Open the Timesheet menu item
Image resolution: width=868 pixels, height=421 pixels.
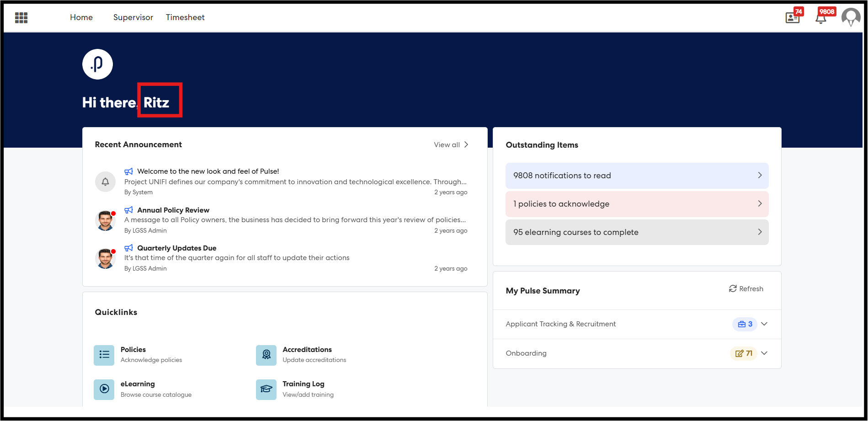pos(185,17)
